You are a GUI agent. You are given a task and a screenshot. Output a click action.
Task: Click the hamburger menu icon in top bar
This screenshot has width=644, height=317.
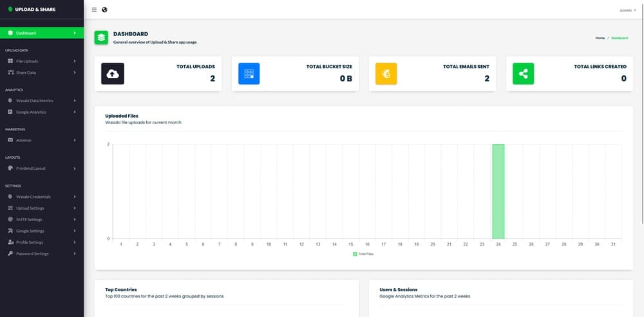[95, 10]
